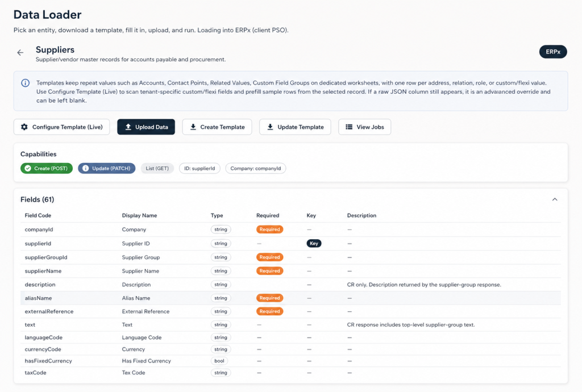
Task: Select the List (GET) capability chip
Action: click(157, 168)
